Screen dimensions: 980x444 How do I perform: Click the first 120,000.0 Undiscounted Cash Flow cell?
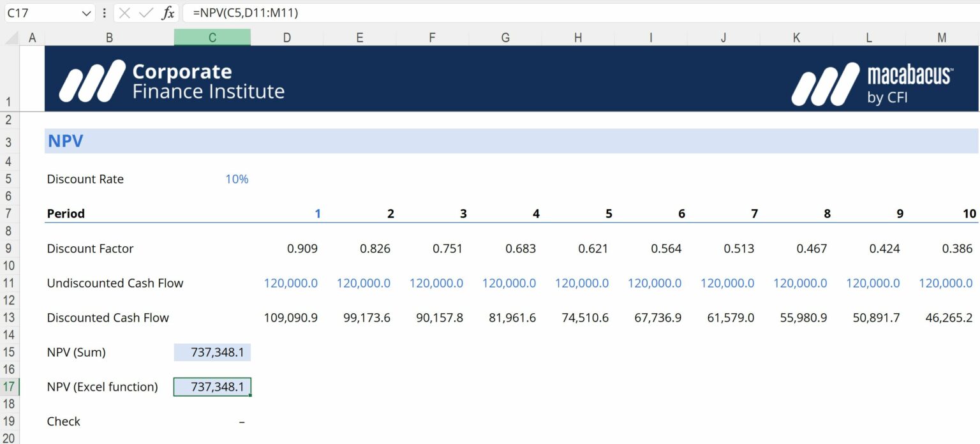[290, 283]
